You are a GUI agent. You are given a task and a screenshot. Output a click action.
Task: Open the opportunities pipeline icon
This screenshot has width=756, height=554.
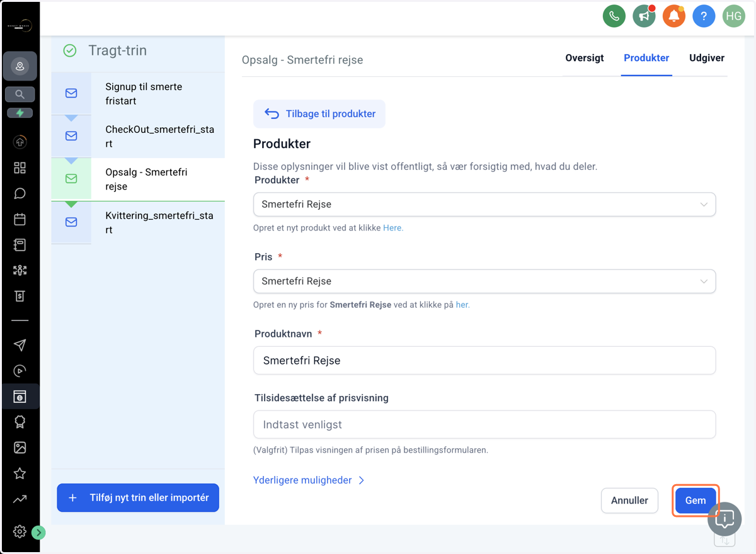[x=20, y=270]
